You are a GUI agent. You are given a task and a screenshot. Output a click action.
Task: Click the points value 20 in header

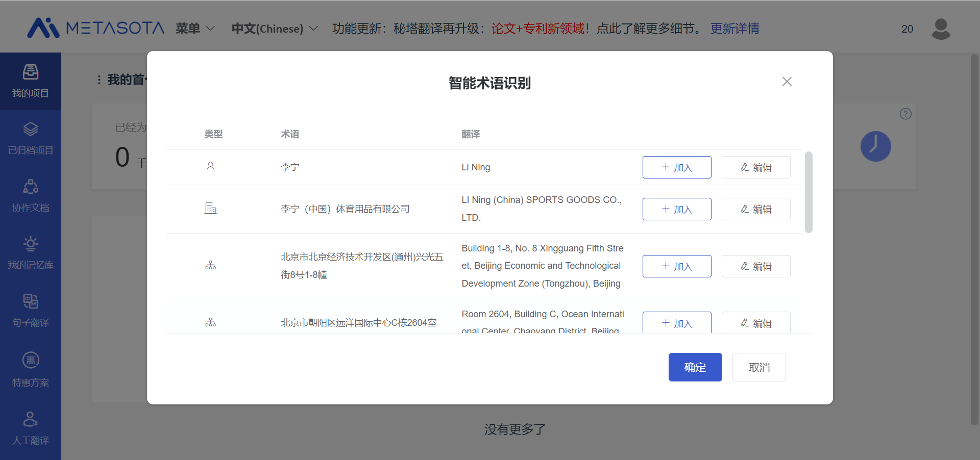pyautogui.click(x=907, y=29)
